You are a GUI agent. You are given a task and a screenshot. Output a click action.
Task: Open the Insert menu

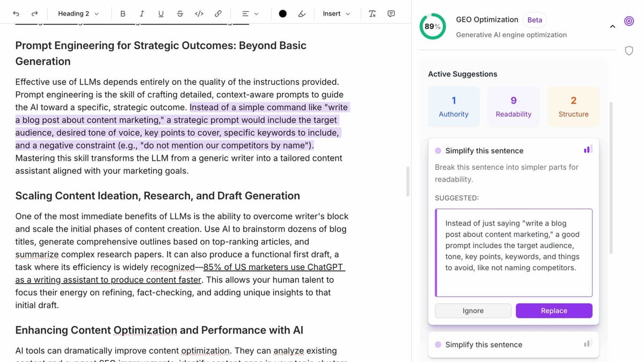(336, 13)
